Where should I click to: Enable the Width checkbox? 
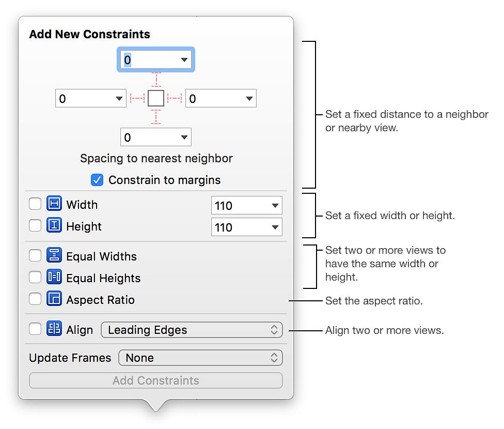point(35,204)
